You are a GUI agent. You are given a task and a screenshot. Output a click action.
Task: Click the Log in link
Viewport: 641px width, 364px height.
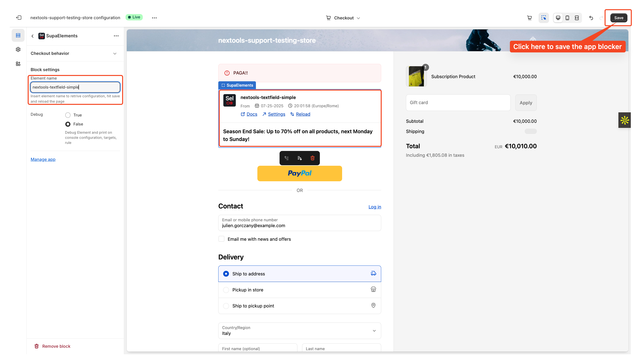[375, 207]
